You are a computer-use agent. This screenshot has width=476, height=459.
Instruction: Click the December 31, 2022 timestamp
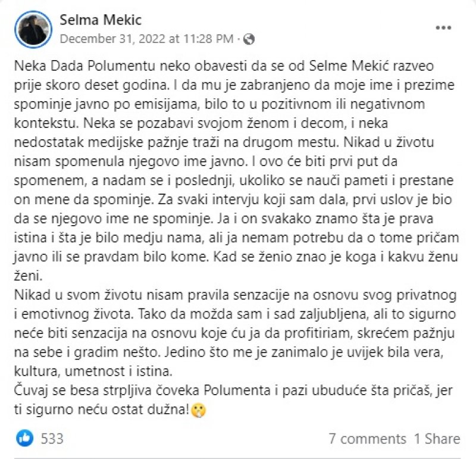(x=147, y=39)
